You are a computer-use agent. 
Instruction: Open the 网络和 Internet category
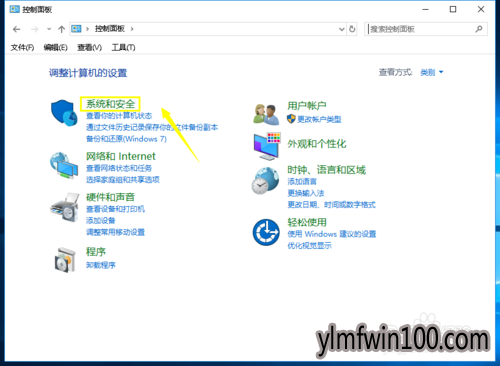pyautogui.click(x=121, y=156)
